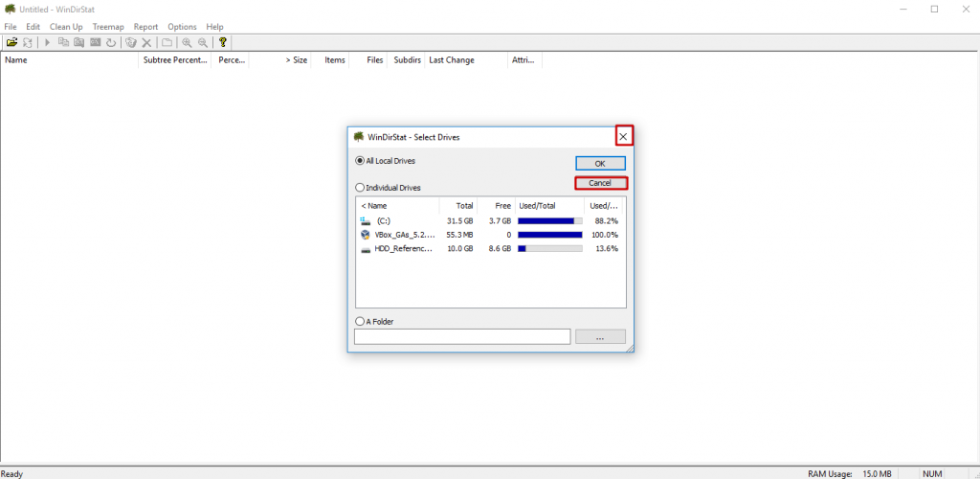
Task: Click the Refresh Selected toolbar icon
Action: pos(111,42)
